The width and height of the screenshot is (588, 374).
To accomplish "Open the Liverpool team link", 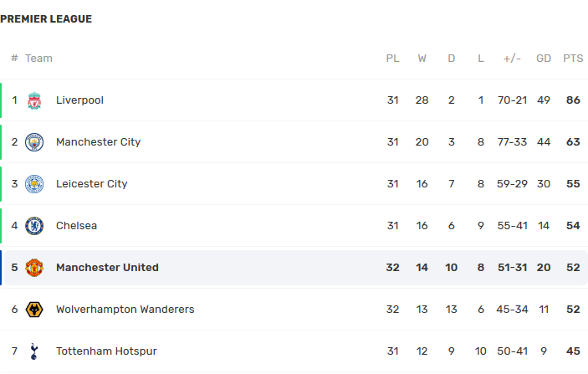I will [x=79, y=100].
